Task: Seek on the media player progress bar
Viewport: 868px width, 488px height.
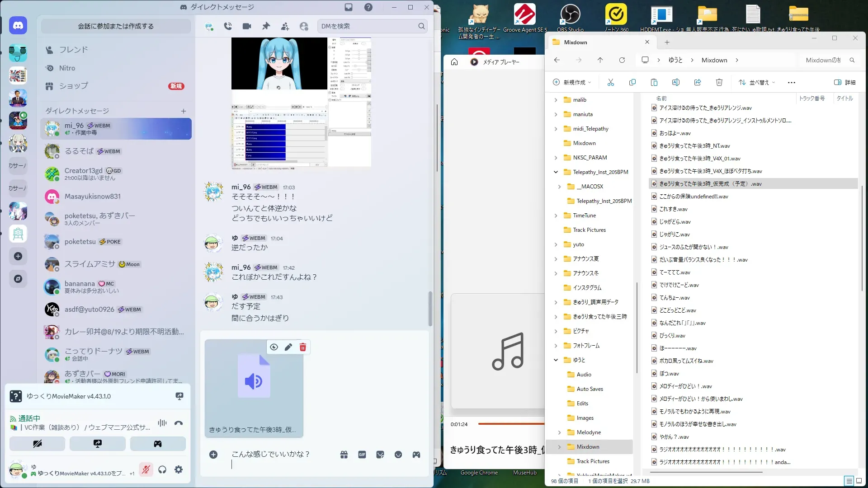Action: point(511,424)
